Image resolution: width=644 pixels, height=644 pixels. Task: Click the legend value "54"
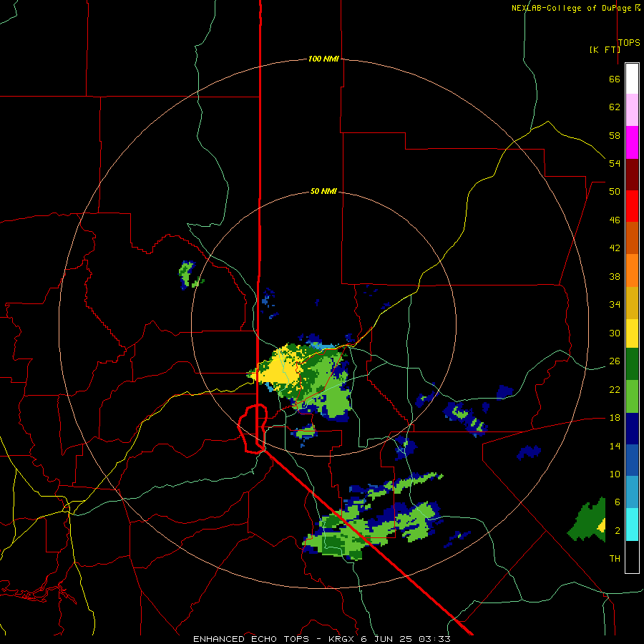(x=615, y=163)
